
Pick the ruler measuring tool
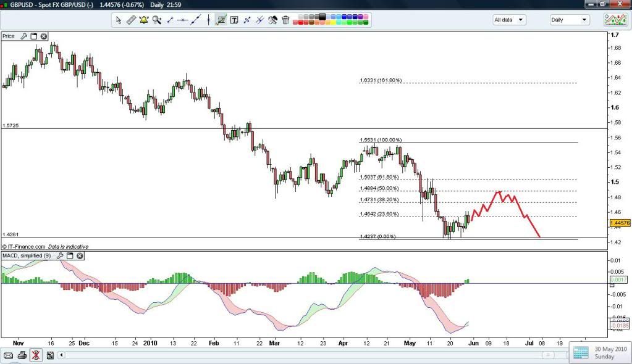click(x=131, y=20)
